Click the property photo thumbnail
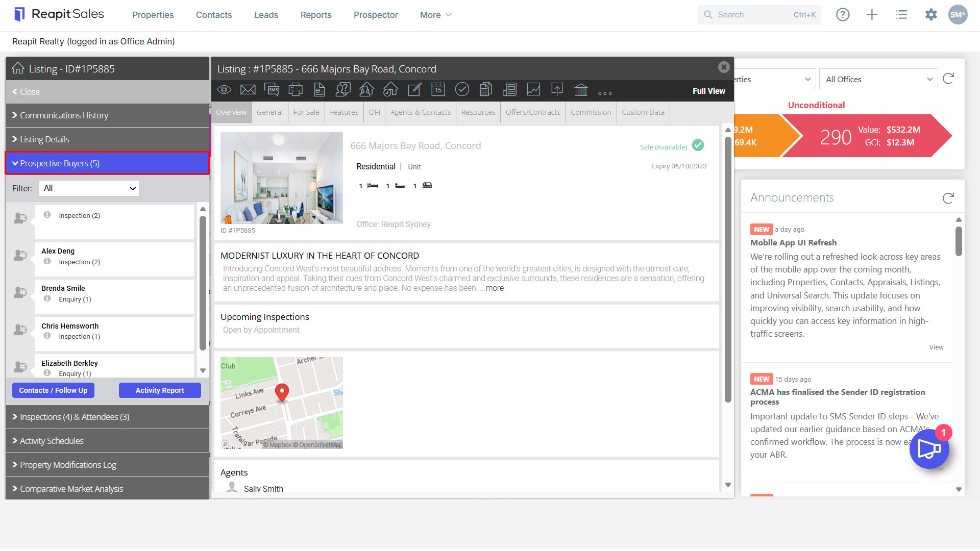The height and width of the screenshot is (551, 980). pyautogui.click(x=282, y=178)
